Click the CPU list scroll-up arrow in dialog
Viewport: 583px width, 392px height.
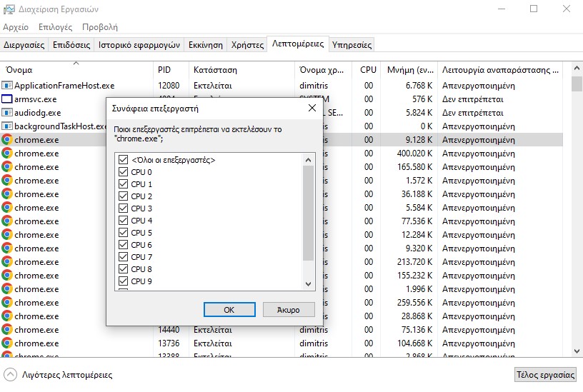click(x=308, y=160)
